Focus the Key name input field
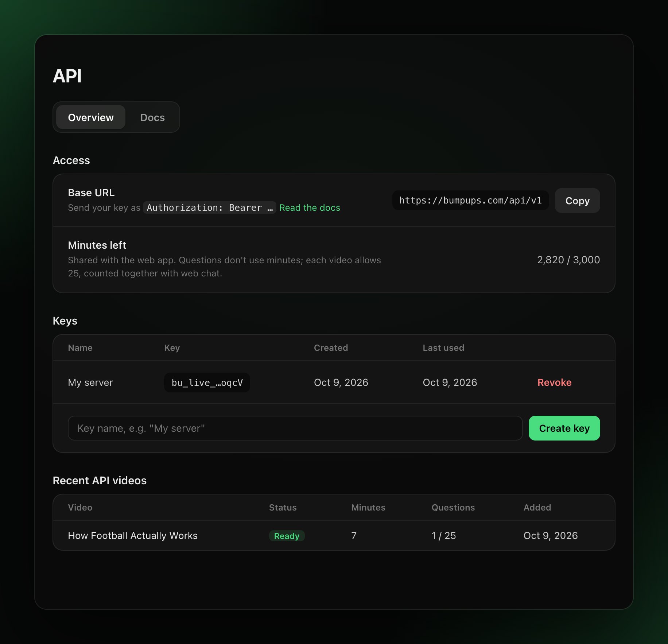 coord(295,428)
